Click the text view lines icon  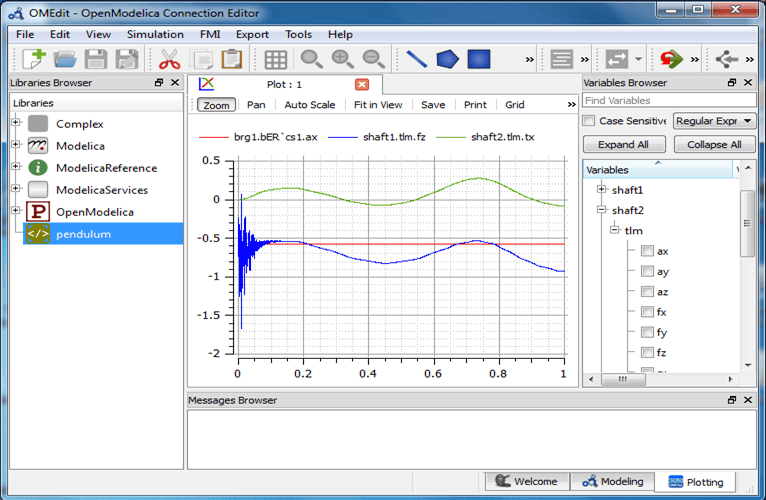(x=561, y=59)
